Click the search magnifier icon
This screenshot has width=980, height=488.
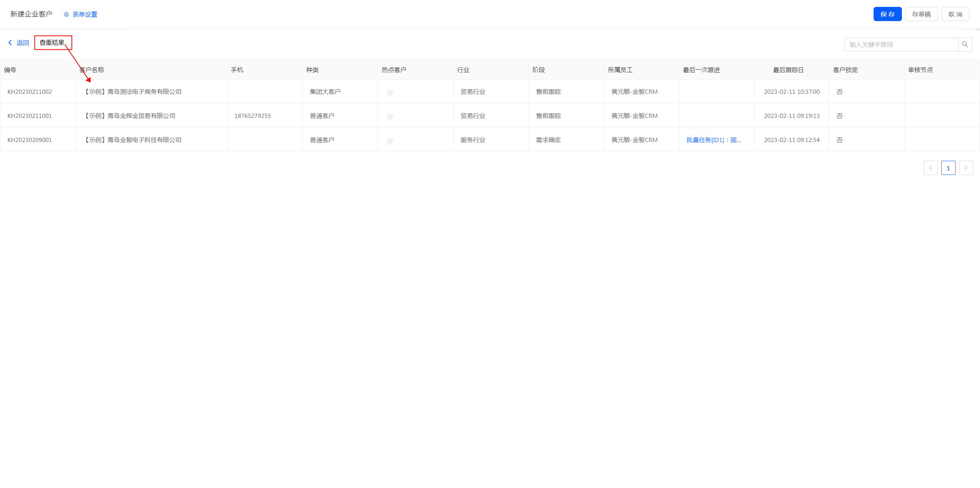[965, 44]
